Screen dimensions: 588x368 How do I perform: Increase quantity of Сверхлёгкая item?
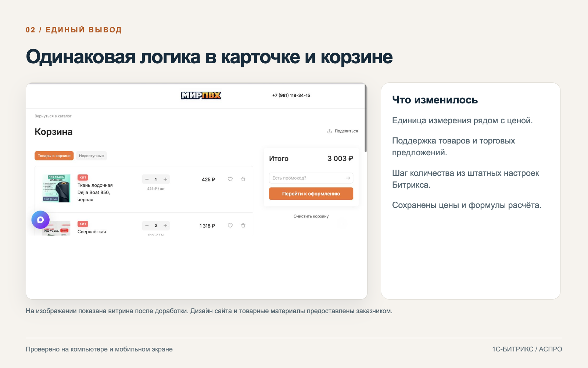tap(165, 226)
